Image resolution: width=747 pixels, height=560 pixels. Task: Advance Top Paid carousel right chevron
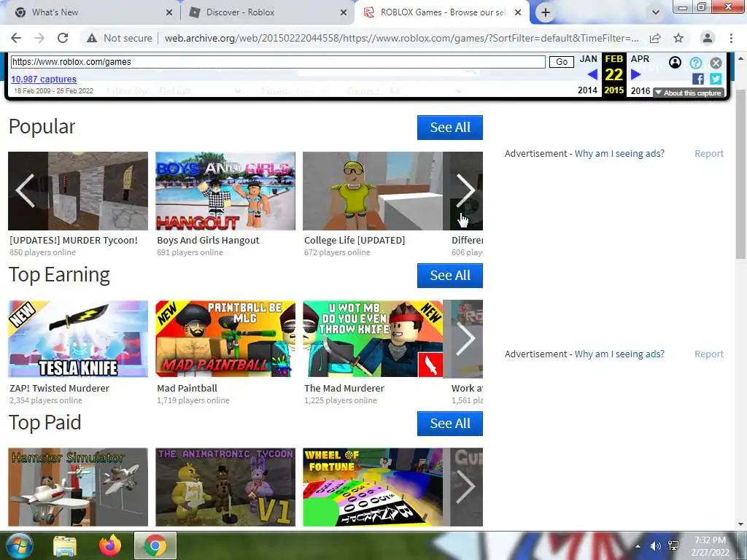click(x=465, y=486)
